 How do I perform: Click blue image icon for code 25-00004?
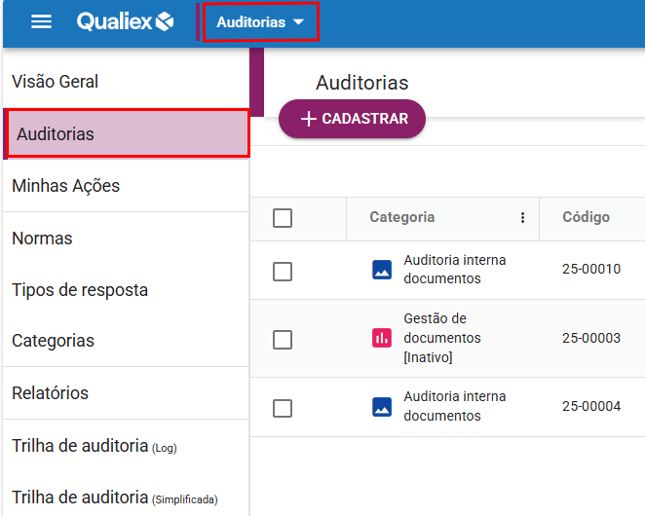pyautogui.click(x=381, y=406)
